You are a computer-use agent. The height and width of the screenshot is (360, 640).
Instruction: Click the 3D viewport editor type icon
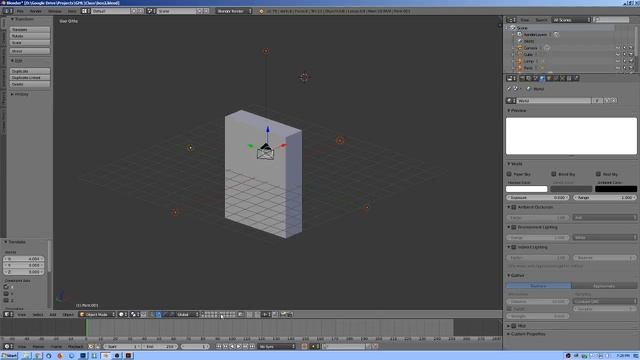coord(8,315)
